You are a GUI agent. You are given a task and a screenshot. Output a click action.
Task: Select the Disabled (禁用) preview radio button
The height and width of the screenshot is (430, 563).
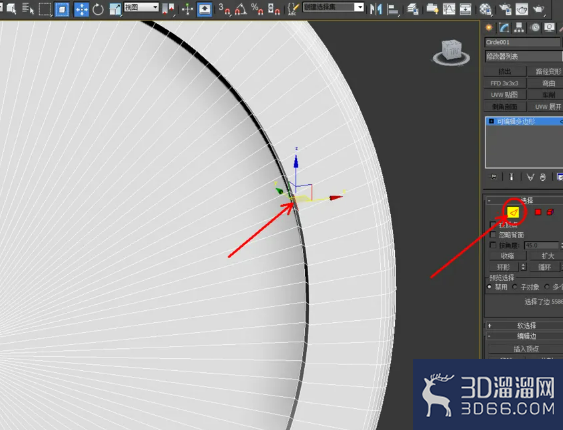click(489, 287)
